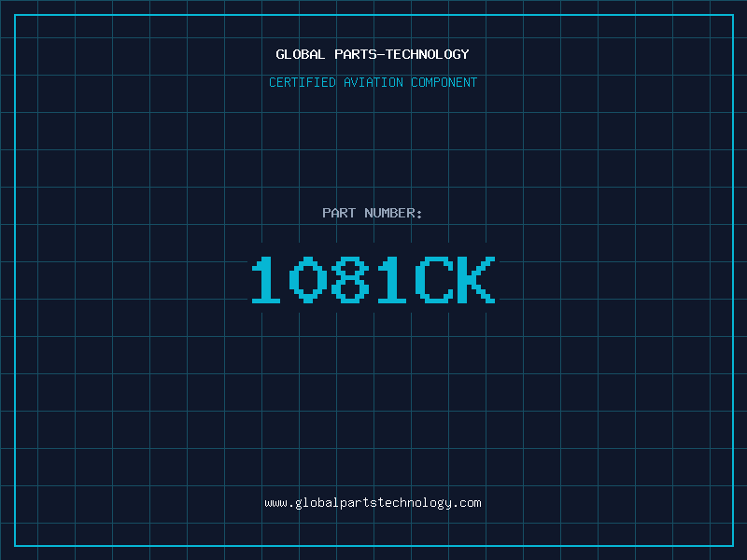Screen dimensions: 747x560
Task: Click the PART NUMBER: label
Action: pos(373,213)
